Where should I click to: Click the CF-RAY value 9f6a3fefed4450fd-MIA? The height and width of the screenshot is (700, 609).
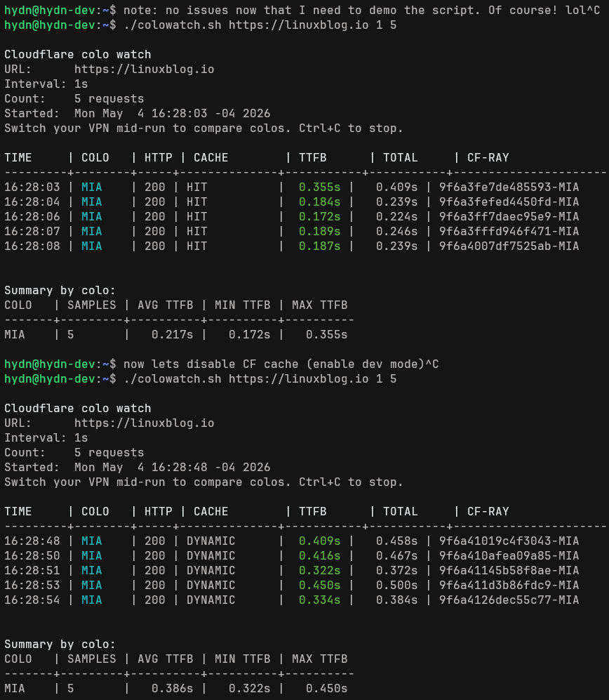tap(509, 202)
